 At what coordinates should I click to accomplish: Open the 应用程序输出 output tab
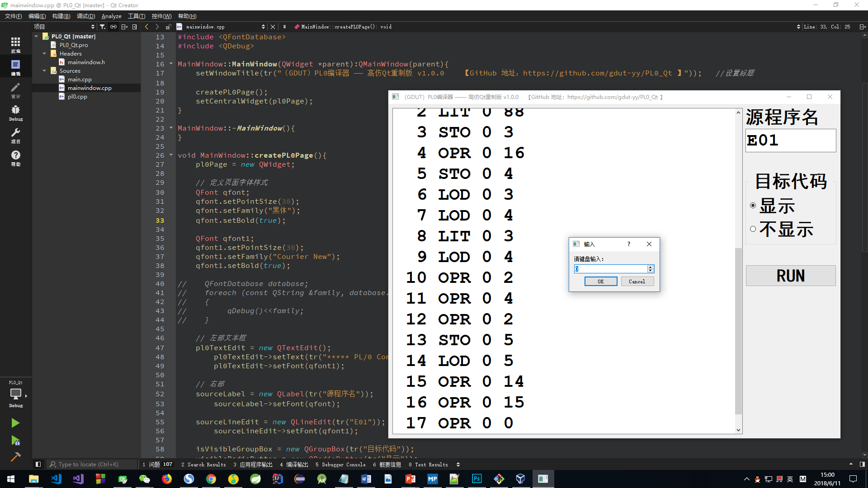(253, 465)
